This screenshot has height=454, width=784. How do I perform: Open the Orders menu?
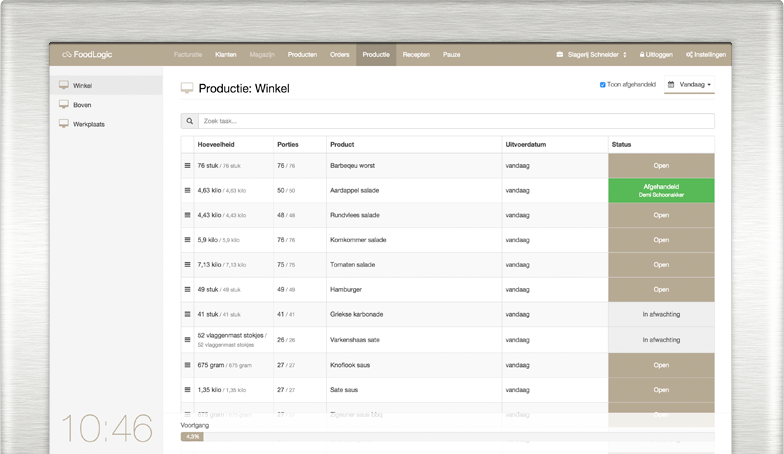[340, 54]
